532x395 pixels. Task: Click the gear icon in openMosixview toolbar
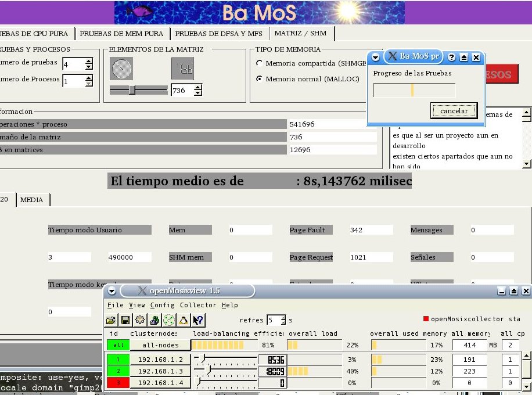(139, 319)
